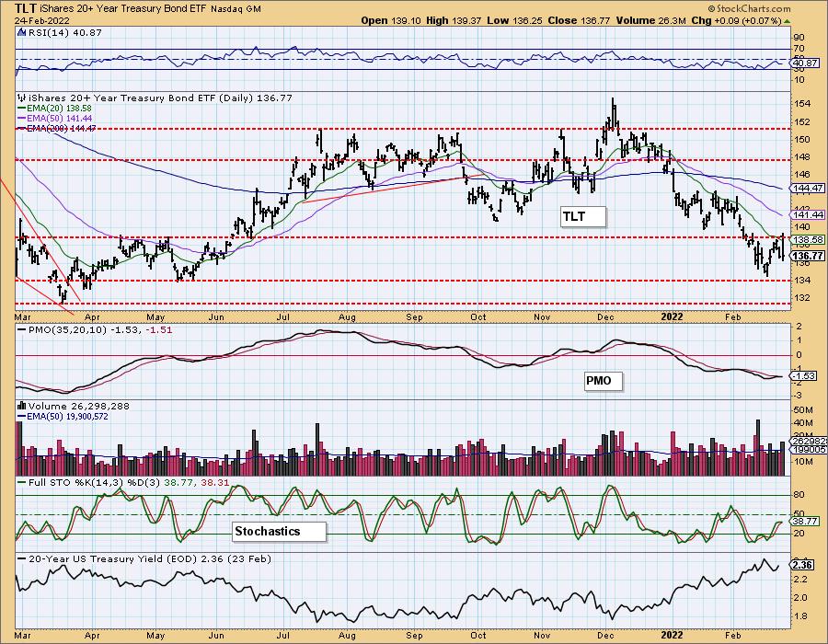Click the volume bars icon beside Volume 26,298,288
The image size is (828, 644).
pyautogui.click(x=21, y=406)
